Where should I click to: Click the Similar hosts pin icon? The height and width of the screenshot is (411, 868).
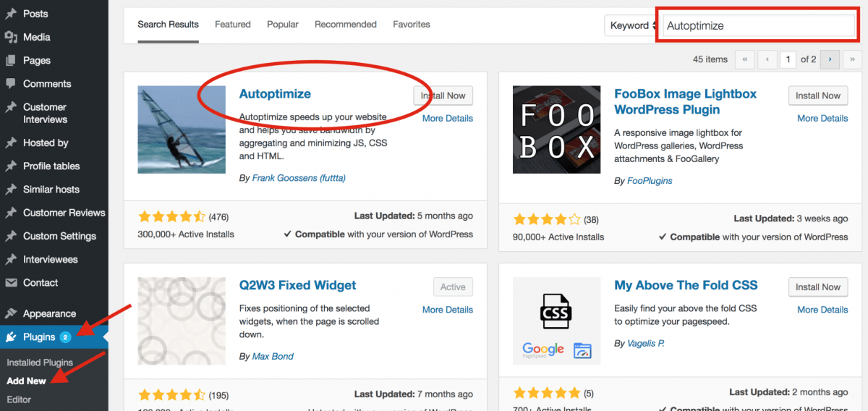click(x=11, y=189)
